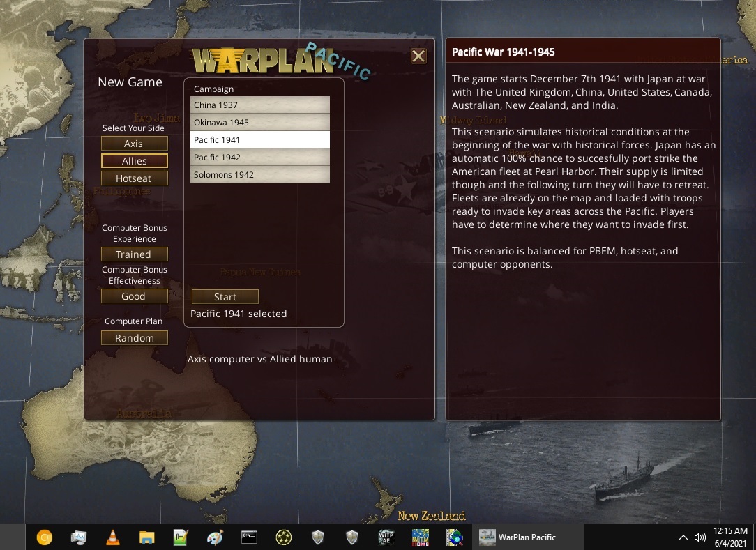Open the WITW game taskbar icon
756x550 pixels.
[x=420, y=537]
